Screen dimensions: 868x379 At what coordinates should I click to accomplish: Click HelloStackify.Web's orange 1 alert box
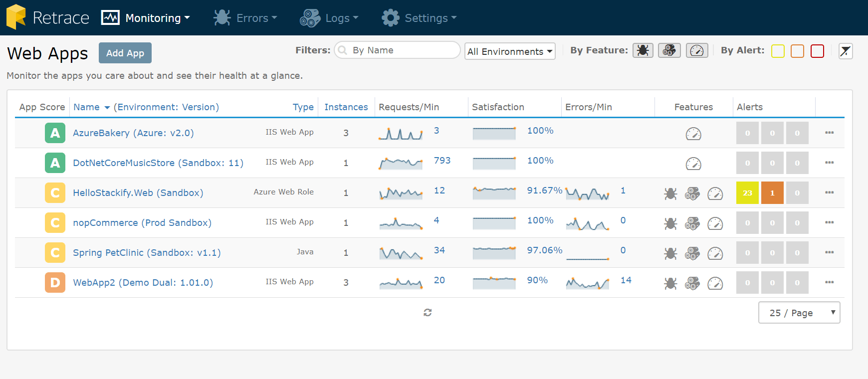pyautogui.click(x=772, y=192)
